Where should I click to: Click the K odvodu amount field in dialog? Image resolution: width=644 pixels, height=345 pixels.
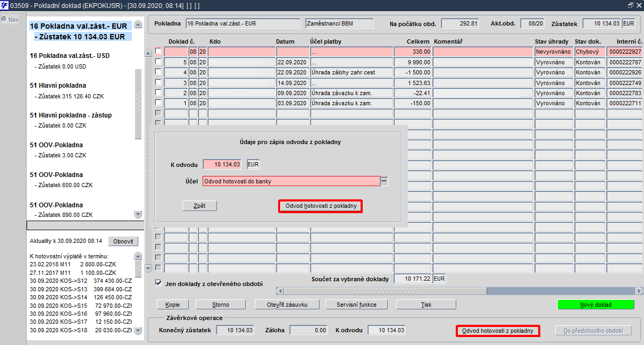point(222,165)
